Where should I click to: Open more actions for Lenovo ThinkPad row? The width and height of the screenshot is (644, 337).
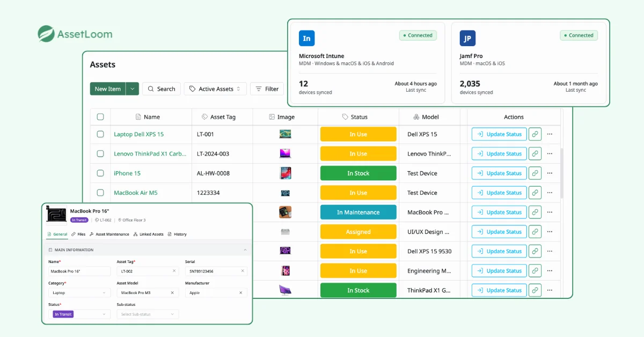coord(550,153)
